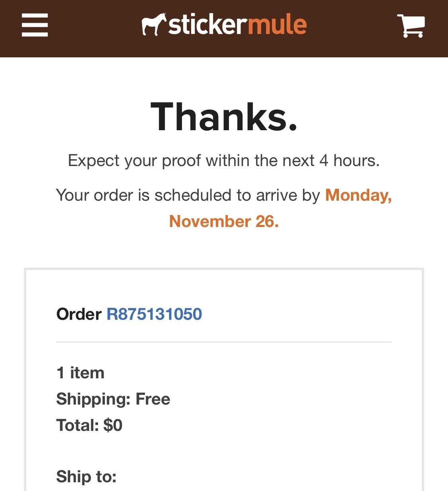Click the orange "November 26." date text
Image resolution: width=448 pixels, height=491 pixels.
click(x=224, y=221)
